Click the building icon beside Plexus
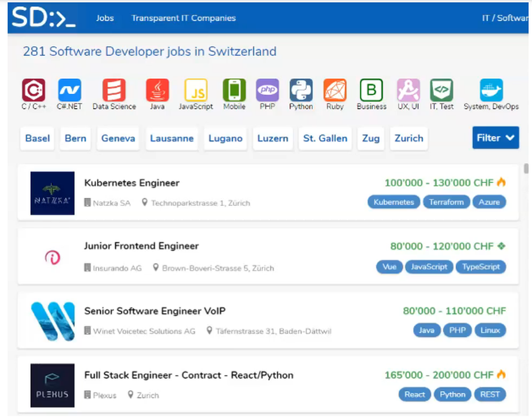The image size is (532, 420). pos(87,394)
